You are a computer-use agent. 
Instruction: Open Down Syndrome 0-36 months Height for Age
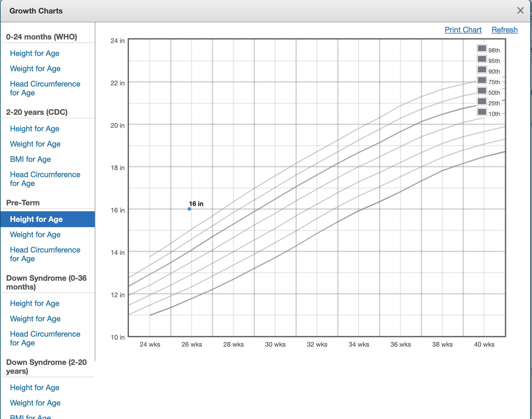(x=34, y=303)
